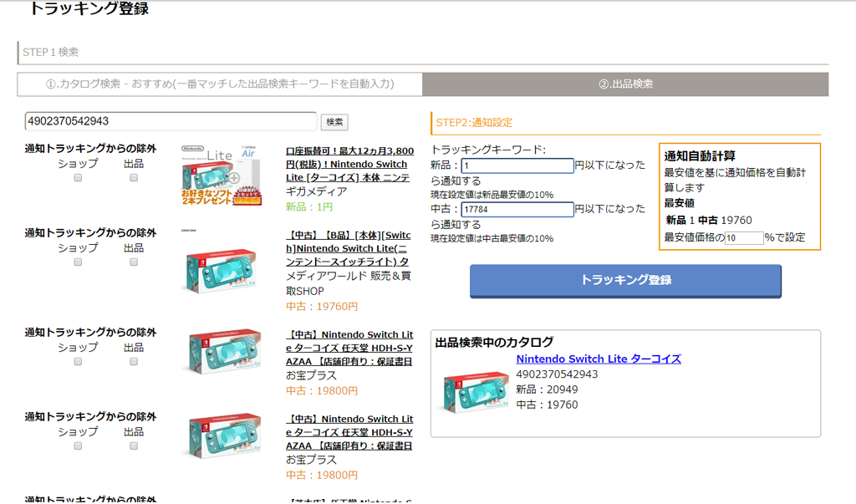The height and width of the screenshot is (504, 856).
Task: Select the 新品 notification price field
Action: pos(517,165)
